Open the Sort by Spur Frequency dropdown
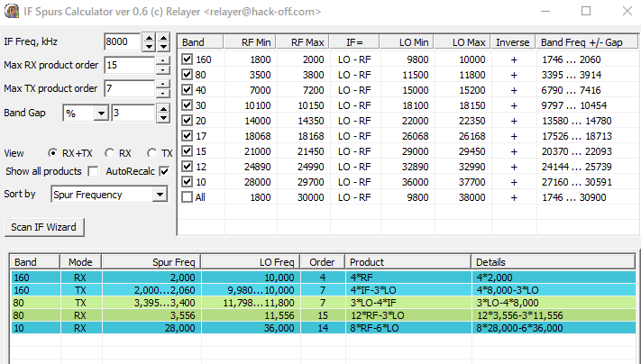The image size is (641, 364). 160,194
